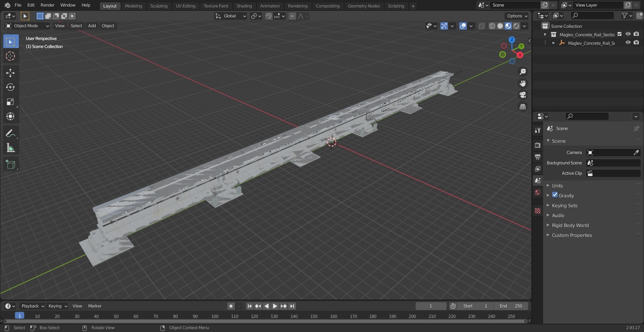Image resolution: width=644 pixels, height=332 pixels.
Task: Select the Rotate tool
Action: coord(10,88)
